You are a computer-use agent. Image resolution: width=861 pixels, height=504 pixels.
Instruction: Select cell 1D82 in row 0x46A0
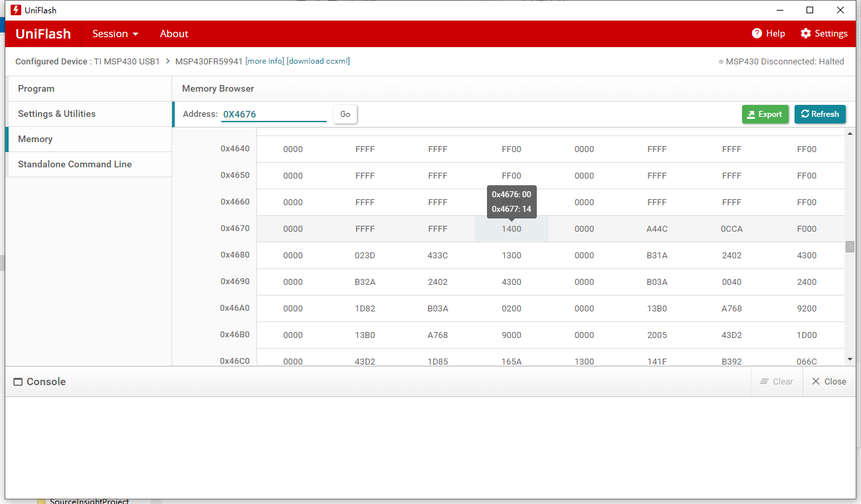pos(365,309)
